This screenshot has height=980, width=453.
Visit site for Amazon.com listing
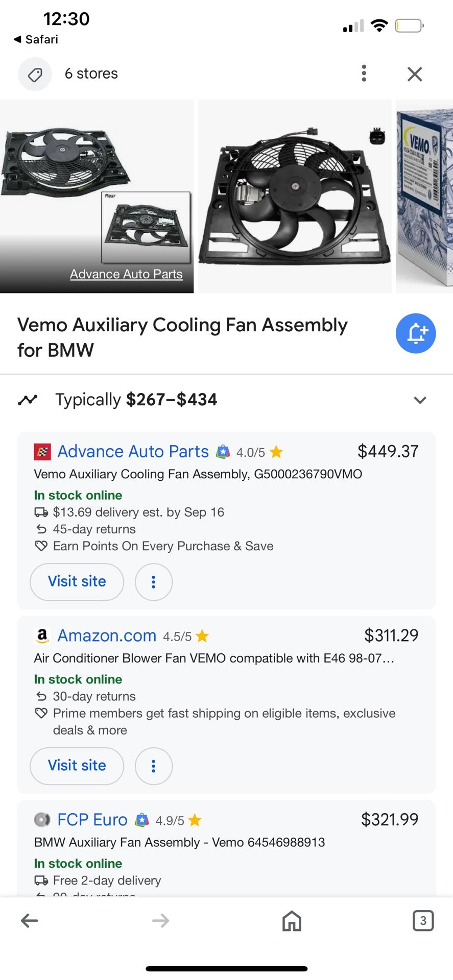click(x=77, y=766)
